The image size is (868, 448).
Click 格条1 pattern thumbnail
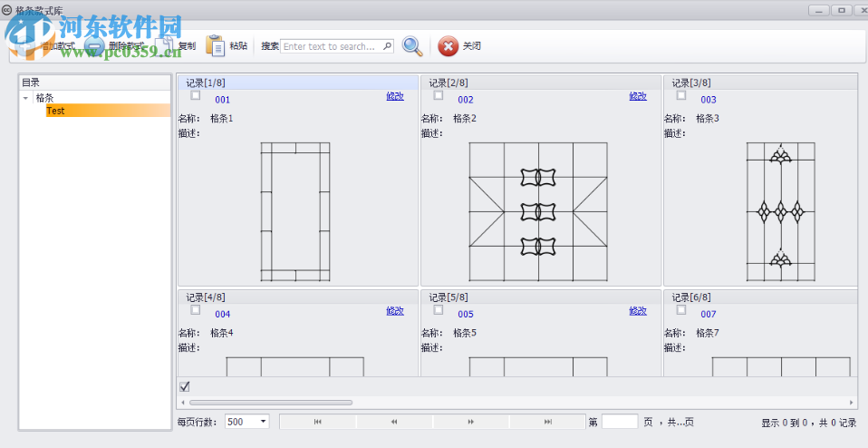point(295,211)
